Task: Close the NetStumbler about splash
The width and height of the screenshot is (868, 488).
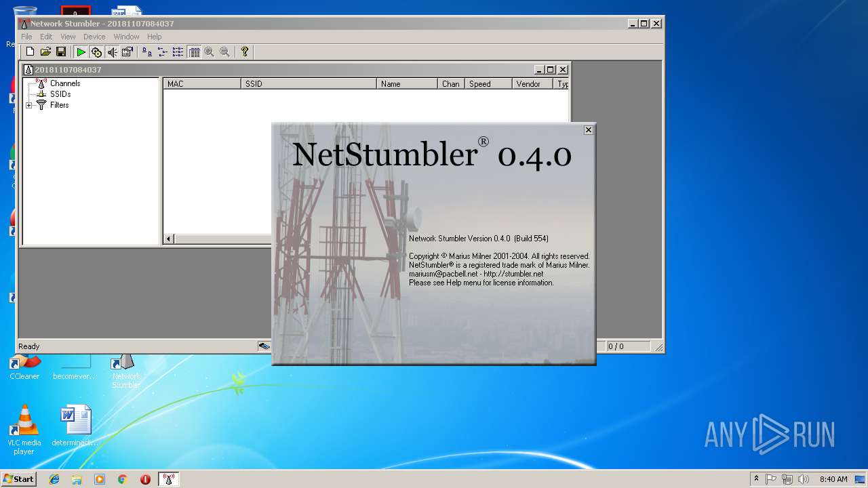Action: click(x=589, y=129)
